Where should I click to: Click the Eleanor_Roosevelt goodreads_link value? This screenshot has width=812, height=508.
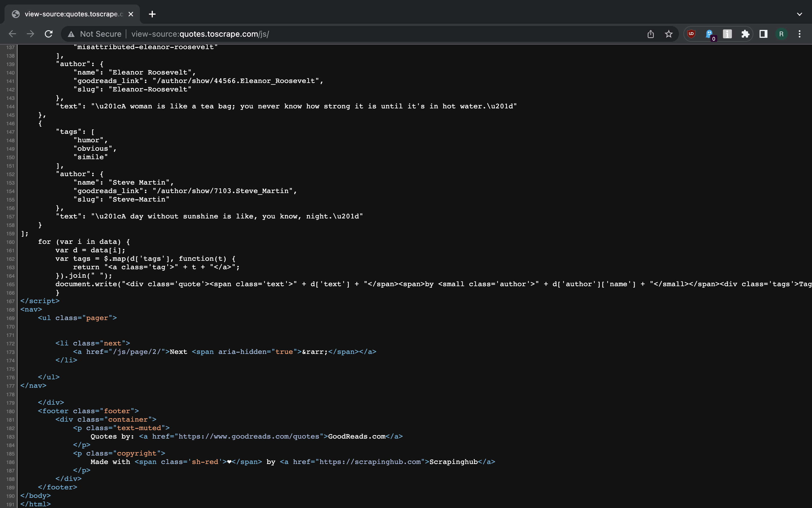(236, 81)
